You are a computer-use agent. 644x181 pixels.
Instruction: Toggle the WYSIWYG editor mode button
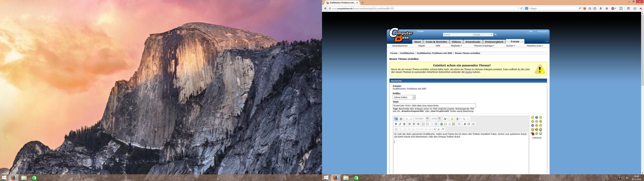[x=396, y=119]
